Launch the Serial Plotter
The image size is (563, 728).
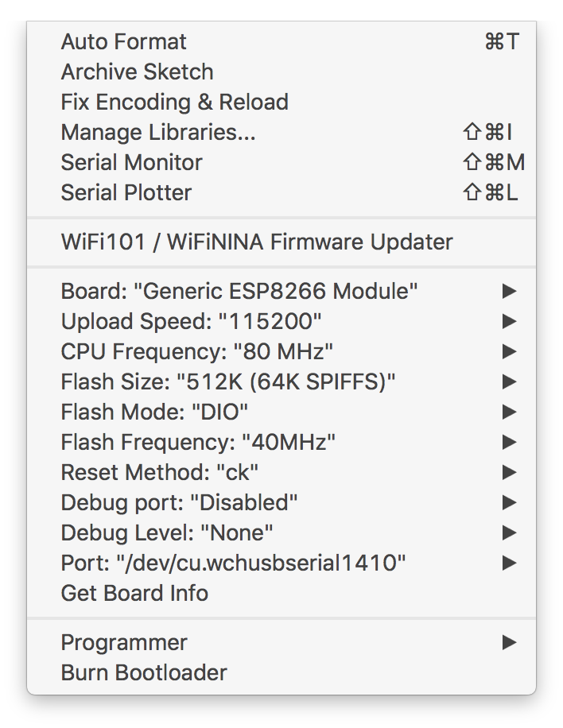126,192
